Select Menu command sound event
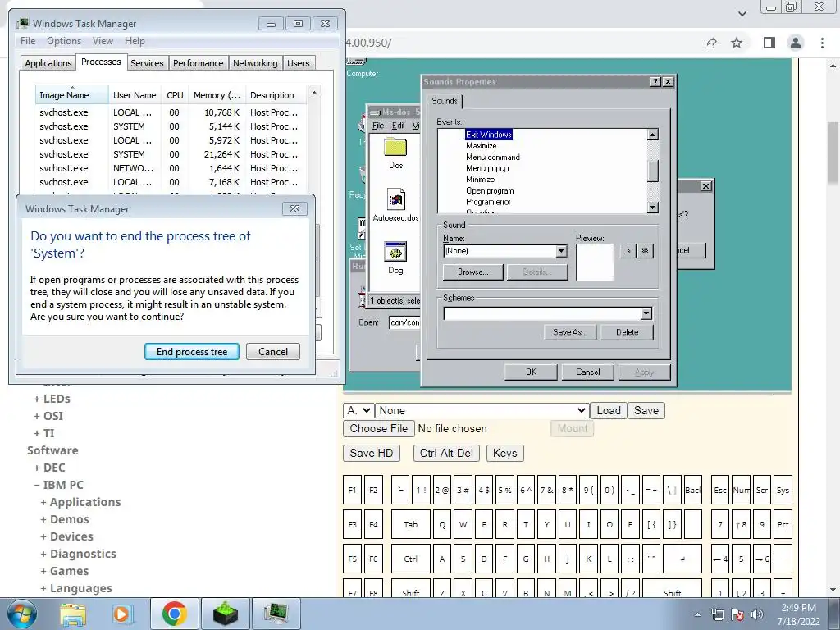Screen dimensions: 840x630 point(493,157)
